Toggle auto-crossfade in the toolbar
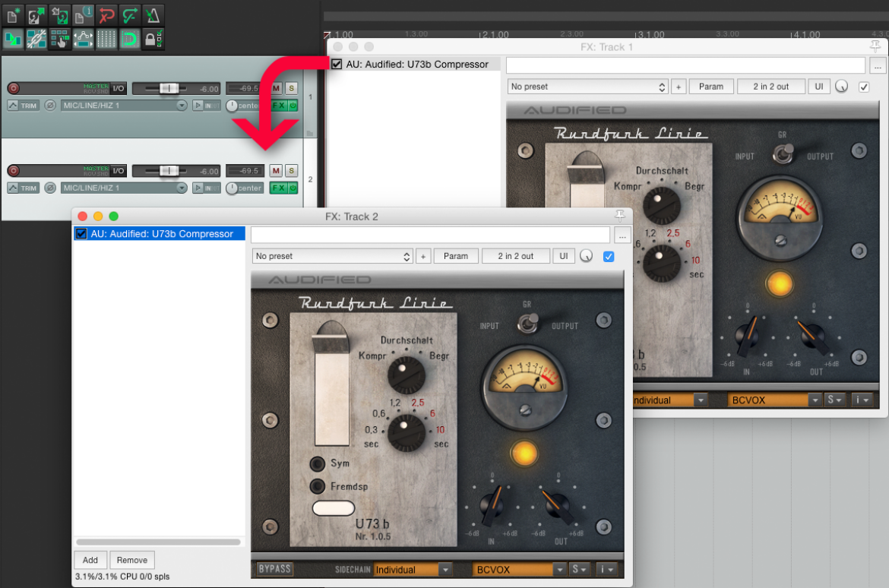Image resolution: width=889 pixels, height=588 pixels. (x=12, y=40)
